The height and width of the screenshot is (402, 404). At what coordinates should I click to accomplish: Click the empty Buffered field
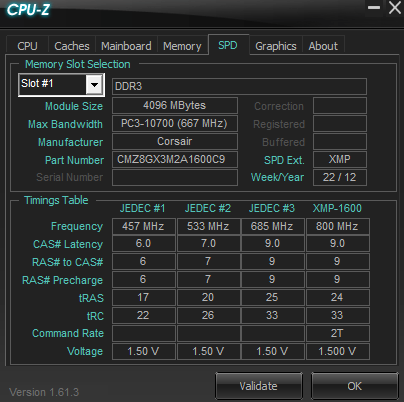[x=340, y=142]
